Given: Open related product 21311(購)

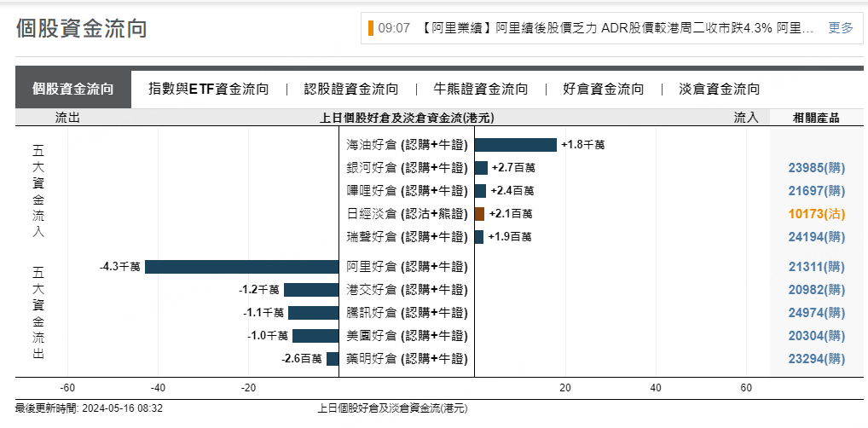Looking at the screenshot, I should [x=817, y=267].
